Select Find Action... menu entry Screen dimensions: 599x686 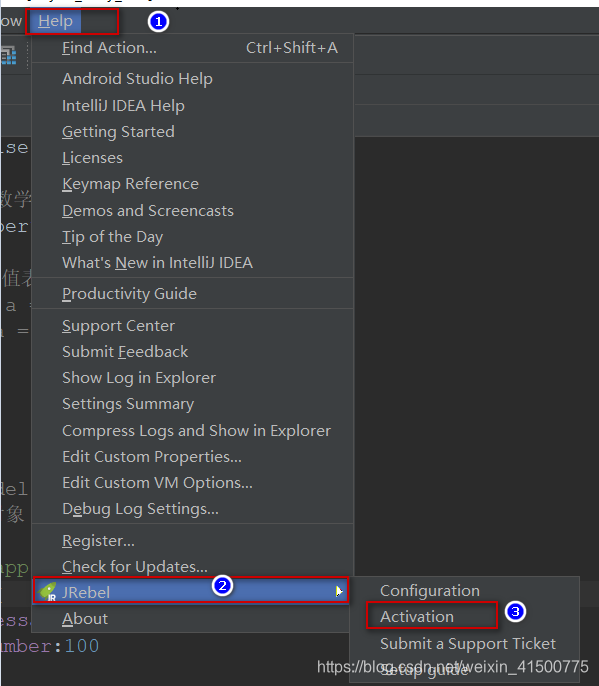[193, 48]
